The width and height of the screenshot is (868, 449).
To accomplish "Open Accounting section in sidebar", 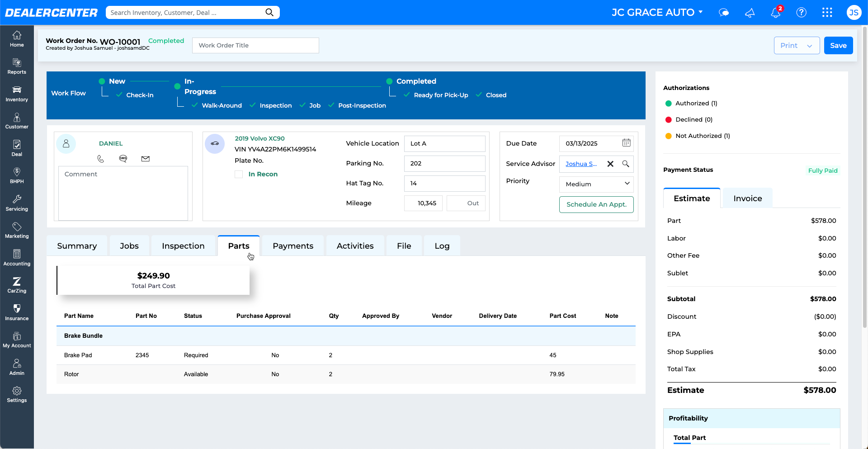I will point(17,258).
